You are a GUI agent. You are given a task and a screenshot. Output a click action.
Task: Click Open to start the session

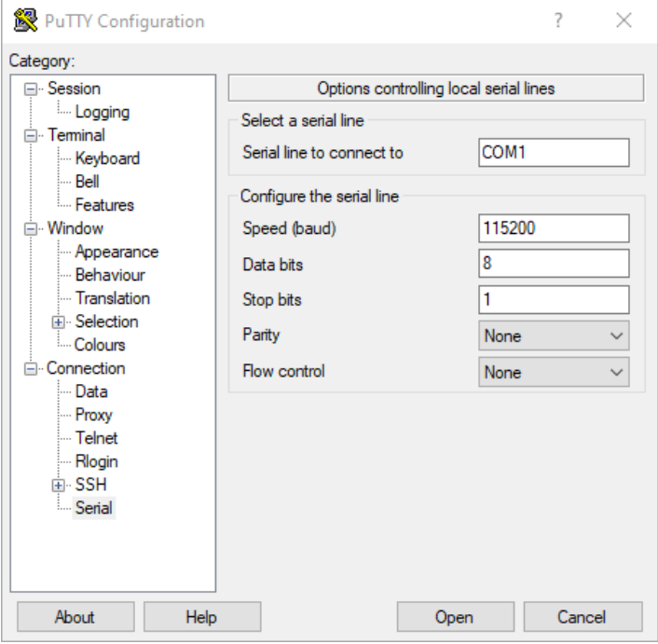pos(456,617)
